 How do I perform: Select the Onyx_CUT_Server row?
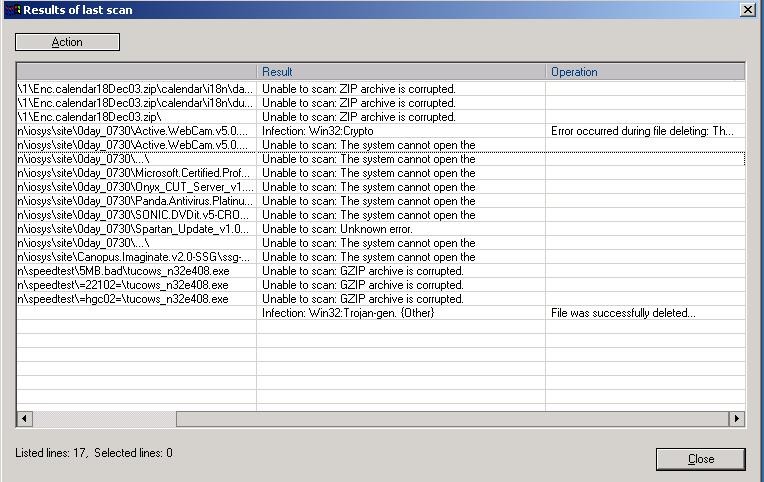[136, 187]
